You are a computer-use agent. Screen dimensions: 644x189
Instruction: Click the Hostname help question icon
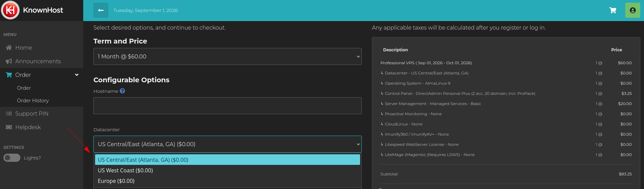(x=122, y=91)
